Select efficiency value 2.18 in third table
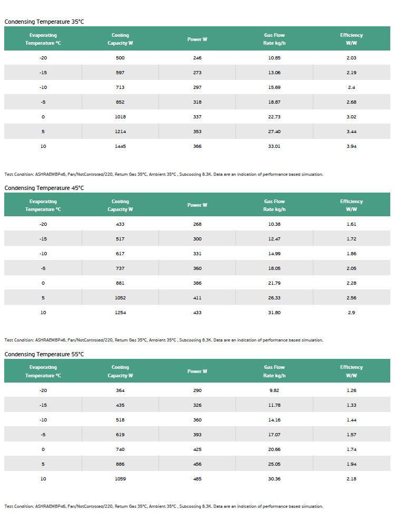Viewport: 395px width, 532px height. 351,479
